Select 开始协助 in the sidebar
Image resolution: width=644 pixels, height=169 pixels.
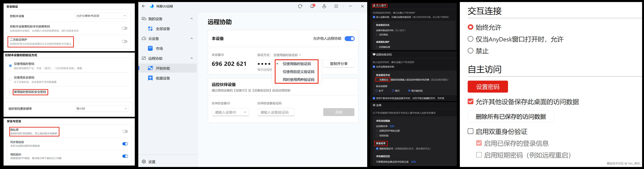(163, 68)
